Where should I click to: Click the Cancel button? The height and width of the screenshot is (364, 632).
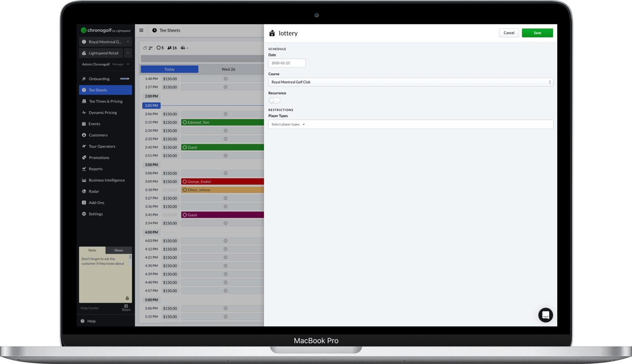tap(509, 33)
